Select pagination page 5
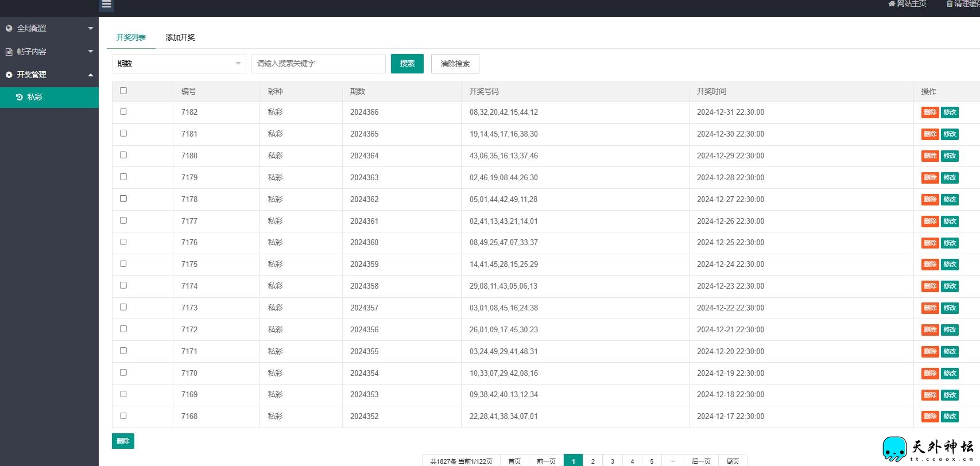The height and width of the screenshot is (466, 980). (x=652, y=461)
